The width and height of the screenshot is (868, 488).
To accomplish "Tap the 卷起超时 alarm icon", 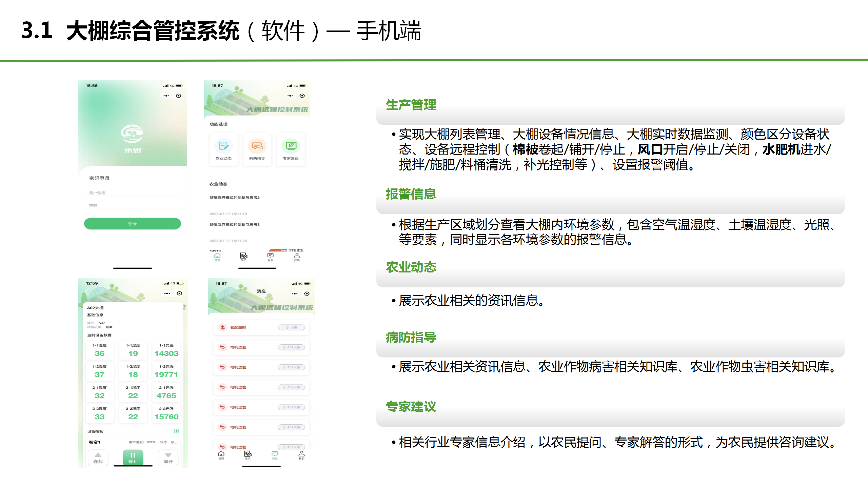I will point(222,327).
